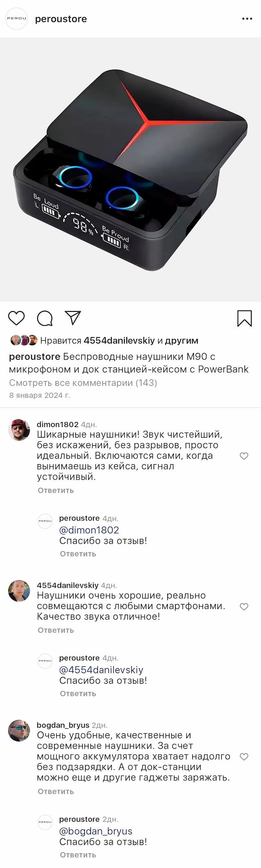This screenshot has width=261, height=868.
Task: Open peroustore username in post header
Action: point(61,19)
